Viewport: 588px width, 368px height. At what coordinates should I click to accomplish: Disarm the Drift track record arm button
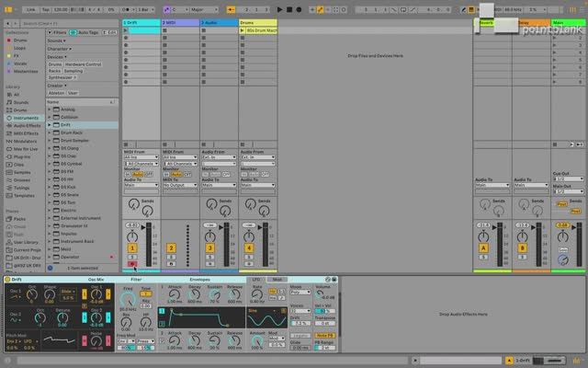click(132, 264)
